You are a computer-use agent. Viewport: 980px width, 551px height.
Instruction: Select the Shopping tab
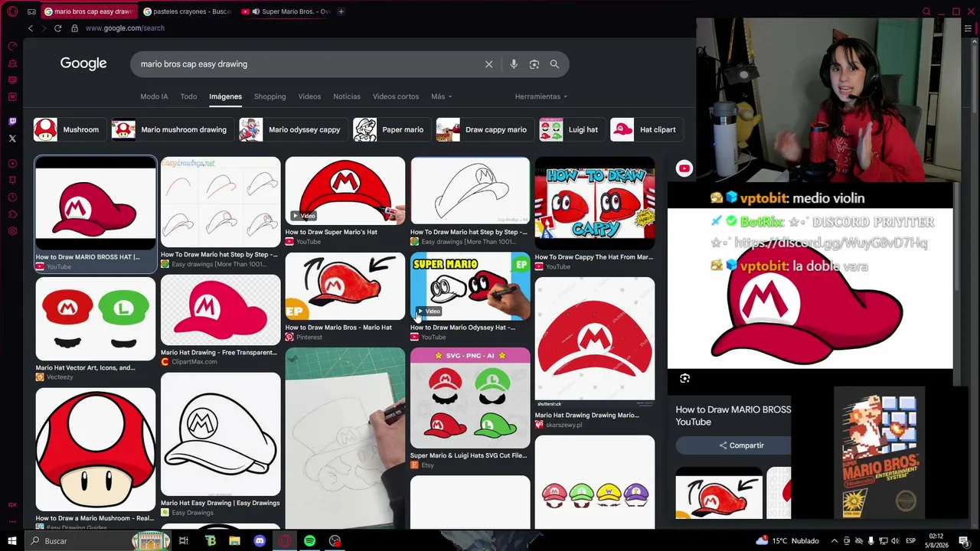pyautogui.click(x=270, y=96)
